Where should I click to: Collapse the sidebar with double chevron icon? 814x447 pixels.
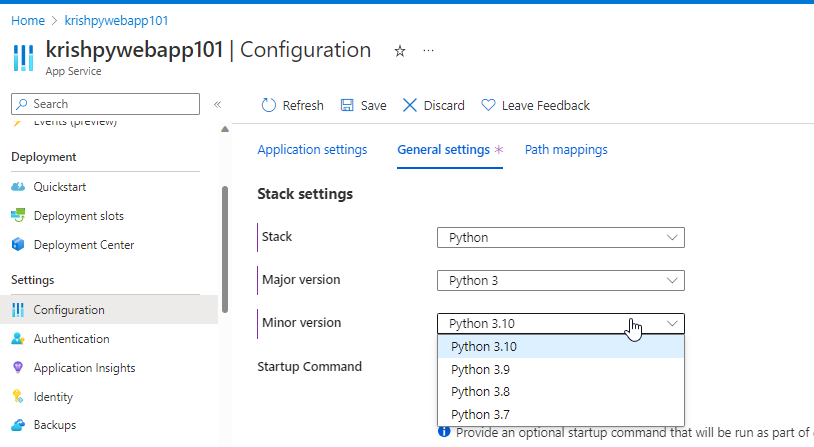tap(218, 104)
